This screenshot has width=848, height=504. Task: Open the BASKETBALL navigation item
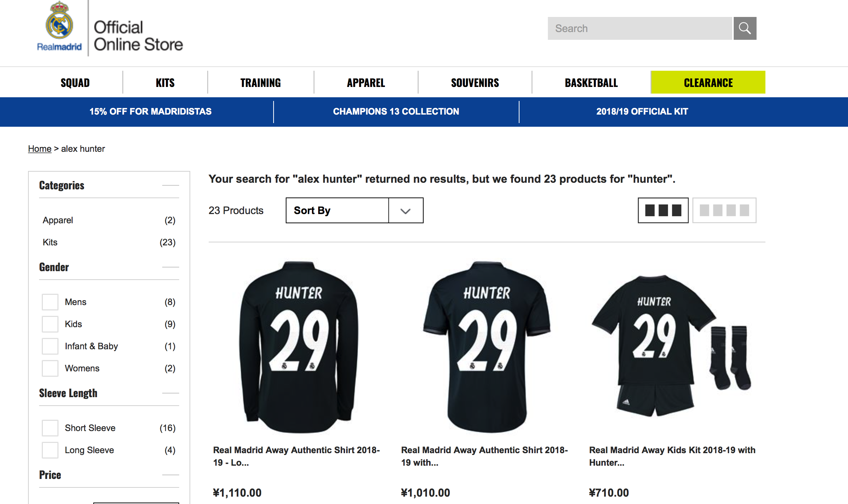(591, 83)
